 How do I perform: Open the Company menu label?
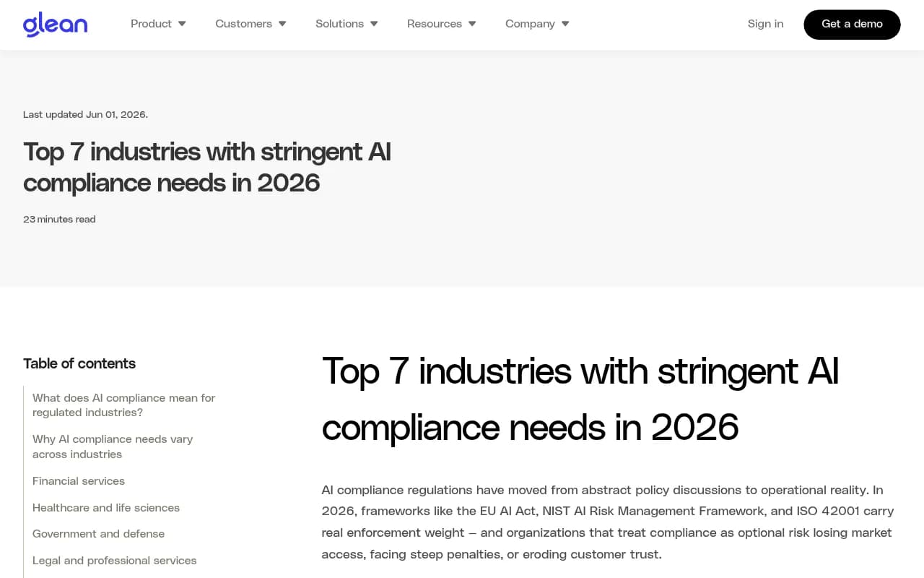tap(530, 24)
